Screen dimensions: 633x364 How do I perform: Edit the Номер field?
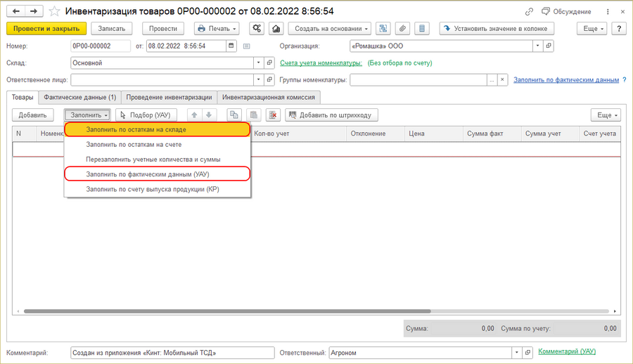click(101, 46)
